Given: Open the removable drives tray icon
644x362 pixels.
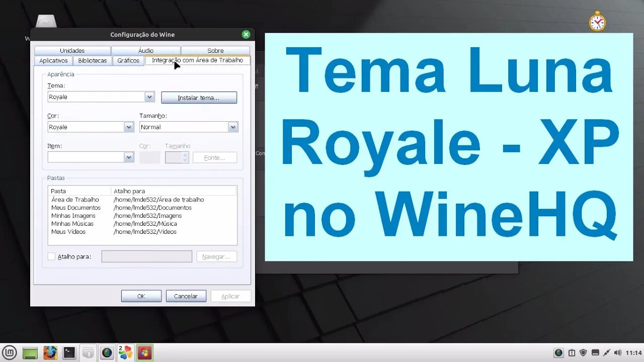Looking at the screenshot, I should 595,353.
